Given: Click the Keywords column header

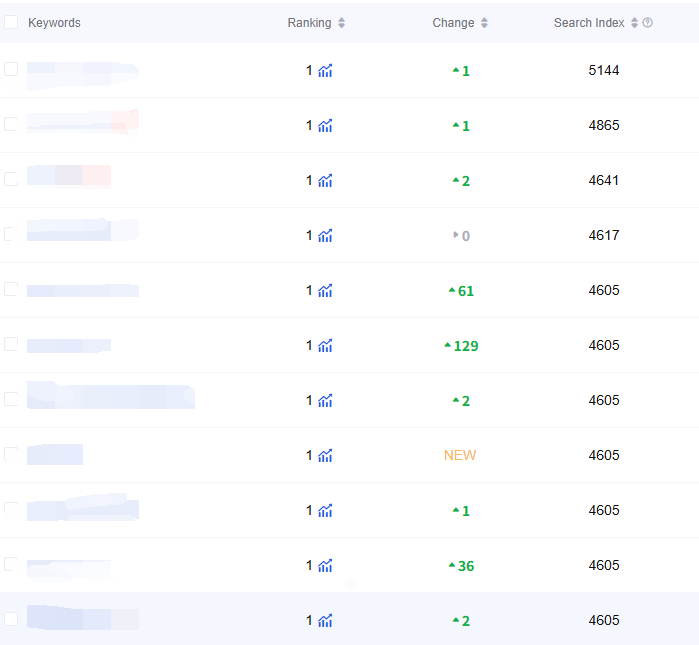Looking at the screenshot, I should click(54, 23).
